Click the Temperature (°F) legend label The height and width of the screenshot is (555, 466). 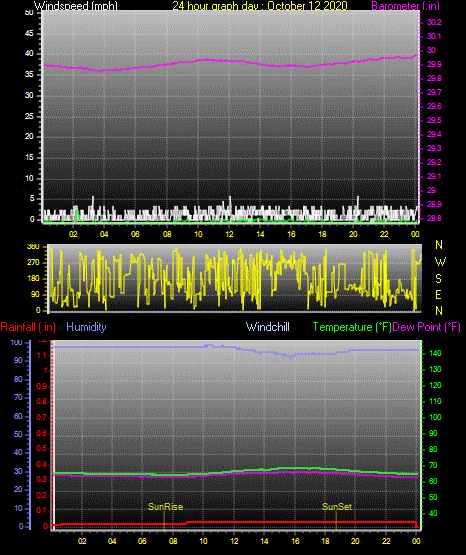click(x=352, y=327)
